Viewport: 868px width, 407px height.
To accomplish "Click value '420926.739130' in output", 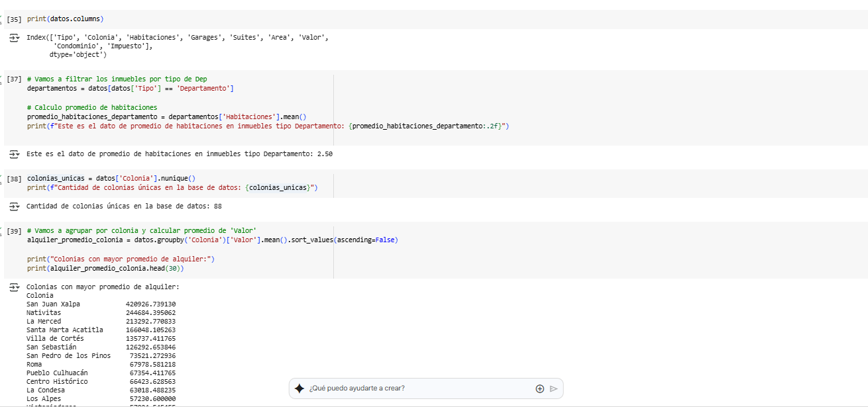I will 150,304.
